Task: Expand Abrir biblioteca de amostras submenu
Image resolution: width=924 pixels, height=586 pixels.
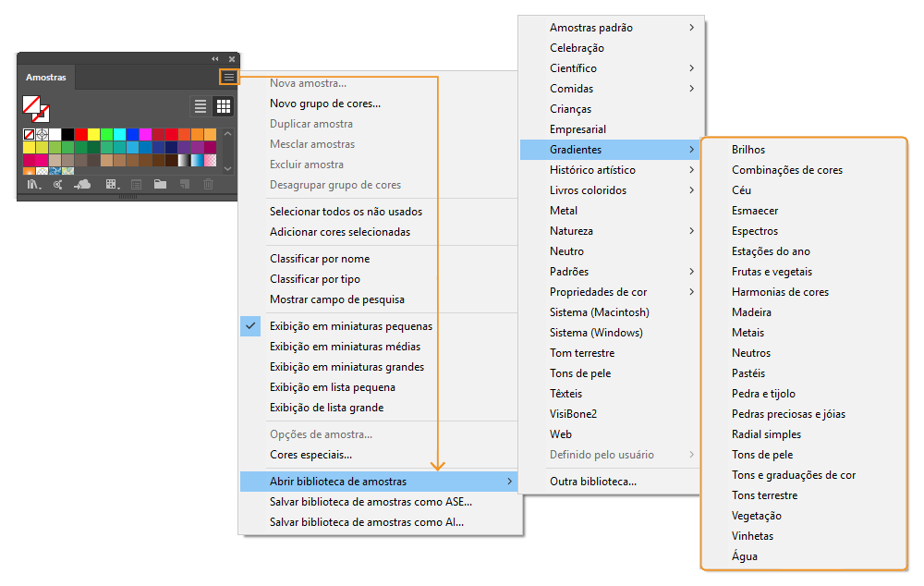Action: [x=379, y=482]
